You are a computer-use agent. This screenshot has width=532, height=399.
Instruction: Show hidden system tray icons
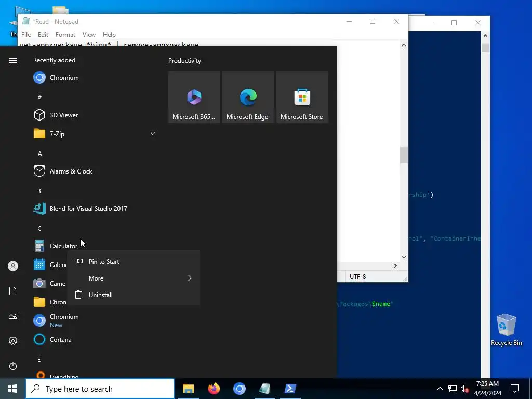coord(440,389)
